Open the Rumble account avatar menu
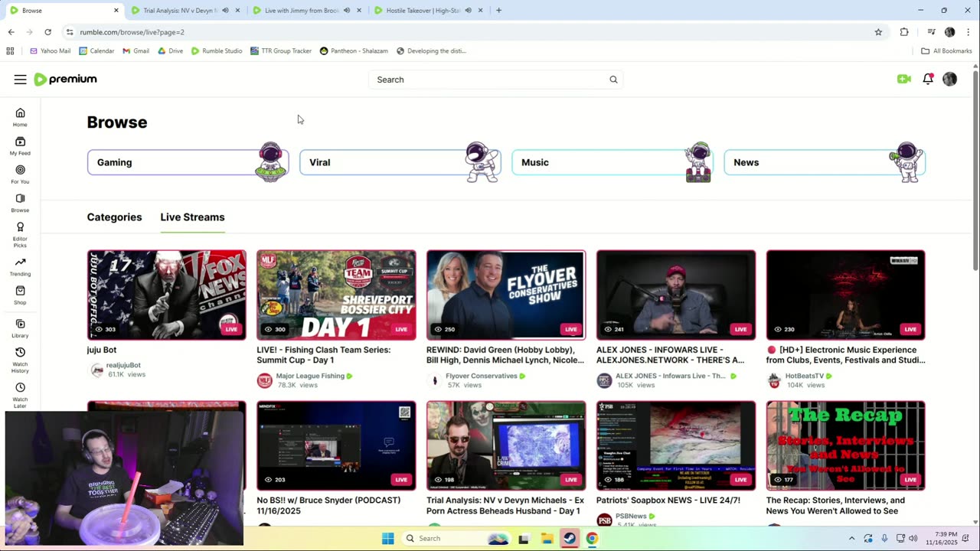This screenshot has height=551, width=980. (949, 79)
